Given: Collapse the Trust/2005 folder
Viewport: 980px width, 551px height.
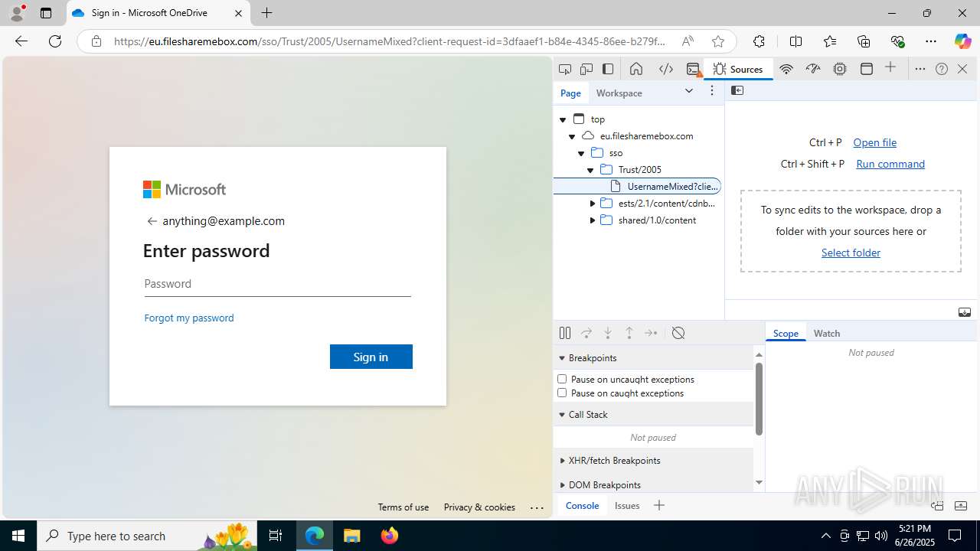Looking at the screenshot, I should tap(590, 170).
